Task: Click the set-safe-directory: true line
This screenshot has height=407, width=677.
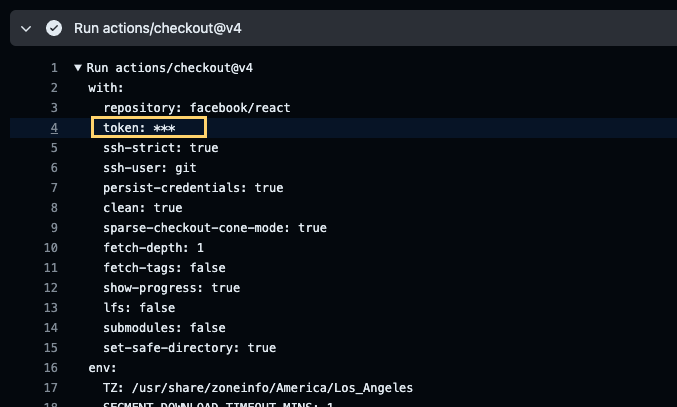Action: click(190, 347)
